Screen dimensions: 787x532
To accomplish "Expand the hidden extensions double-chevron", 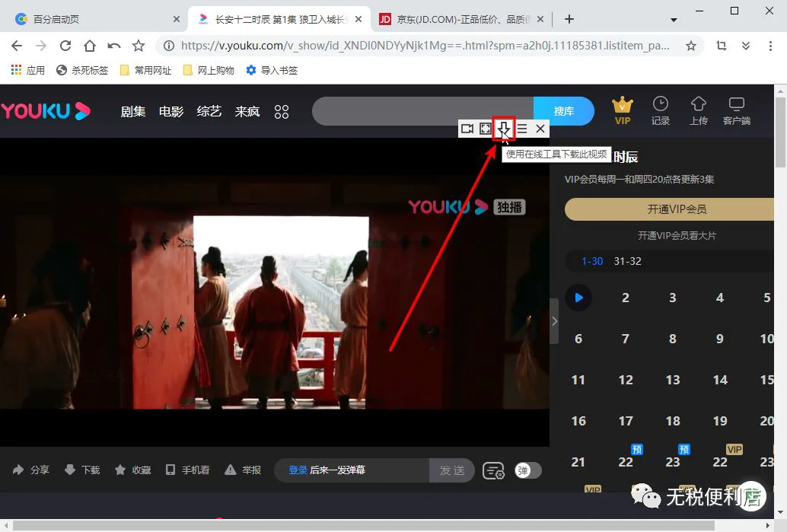I will (x=746, y=46).
